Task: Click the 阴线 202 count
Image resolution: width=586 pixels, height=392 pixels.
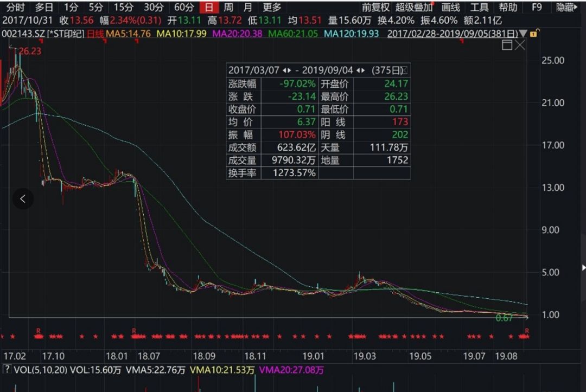Action: (x=400, y=135)
